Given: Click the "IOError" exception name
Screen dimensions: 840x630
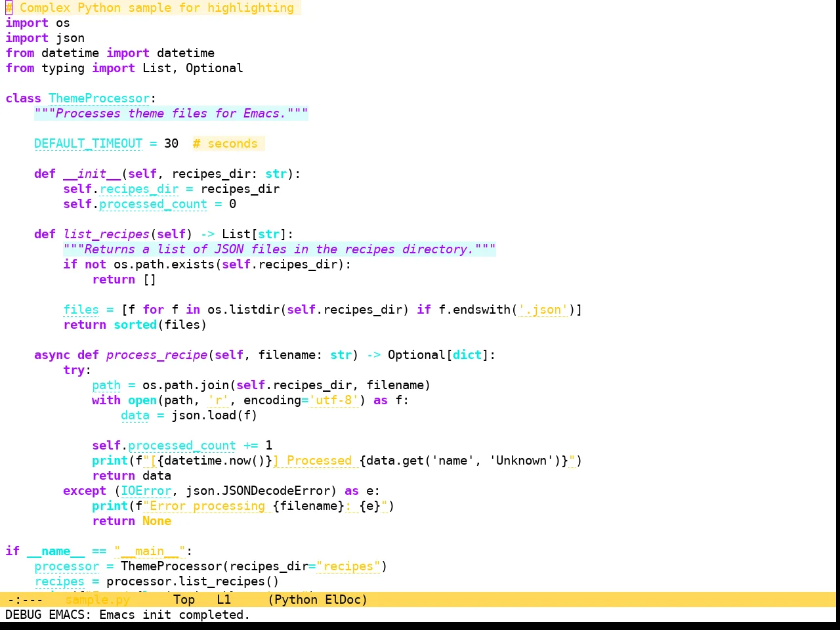Looking at the screenshot, I should 146,491.
